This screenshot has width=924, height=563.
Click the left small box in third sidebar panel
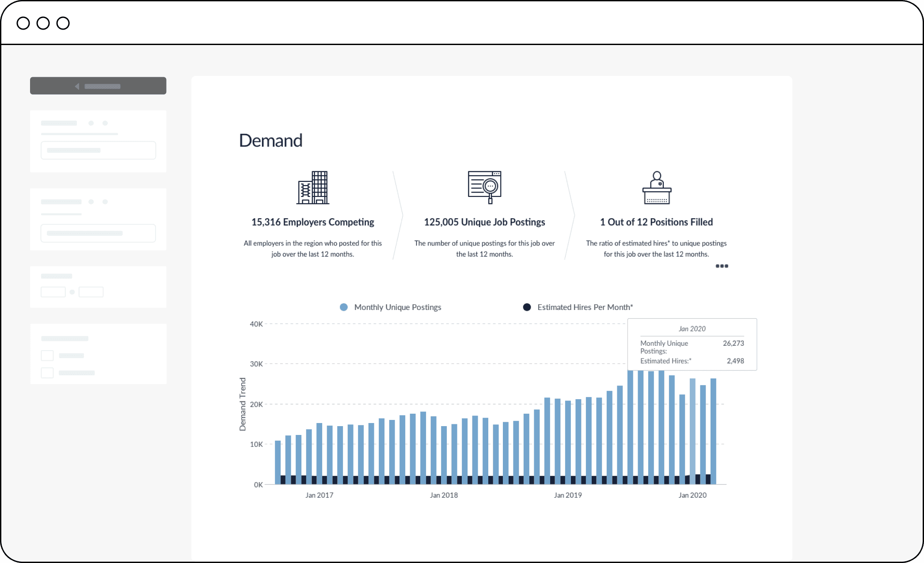pyautogui.click(x=53, y=292)
